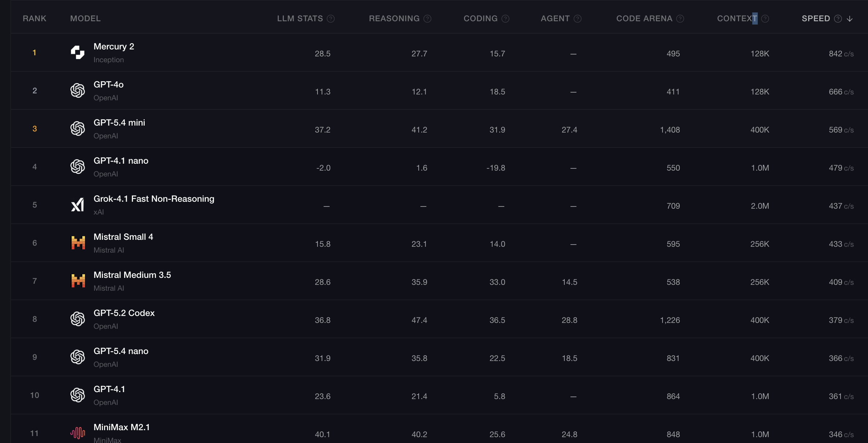This screenshot has height=443, width=868.
Task: Sort table by LLM Stats column
Action: click(300, 19)
